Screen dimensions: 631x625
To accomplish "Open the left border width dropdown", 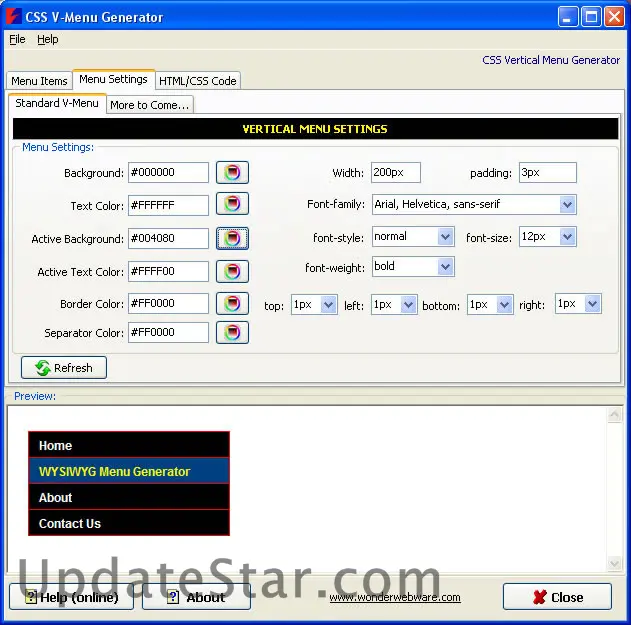I will click(x=408, y=304).
